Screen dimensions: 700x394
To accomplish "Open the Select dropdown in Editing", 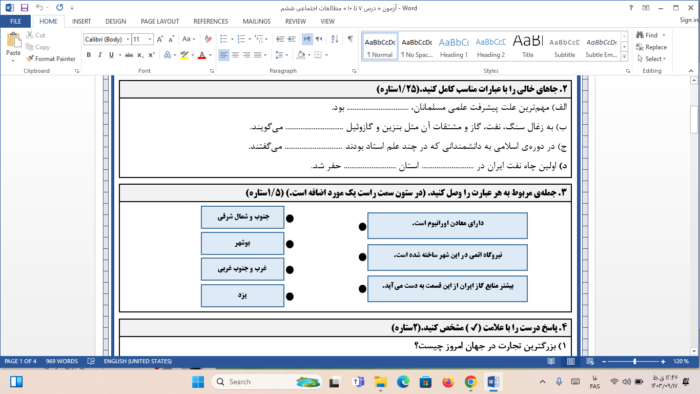I will (652, 58).
